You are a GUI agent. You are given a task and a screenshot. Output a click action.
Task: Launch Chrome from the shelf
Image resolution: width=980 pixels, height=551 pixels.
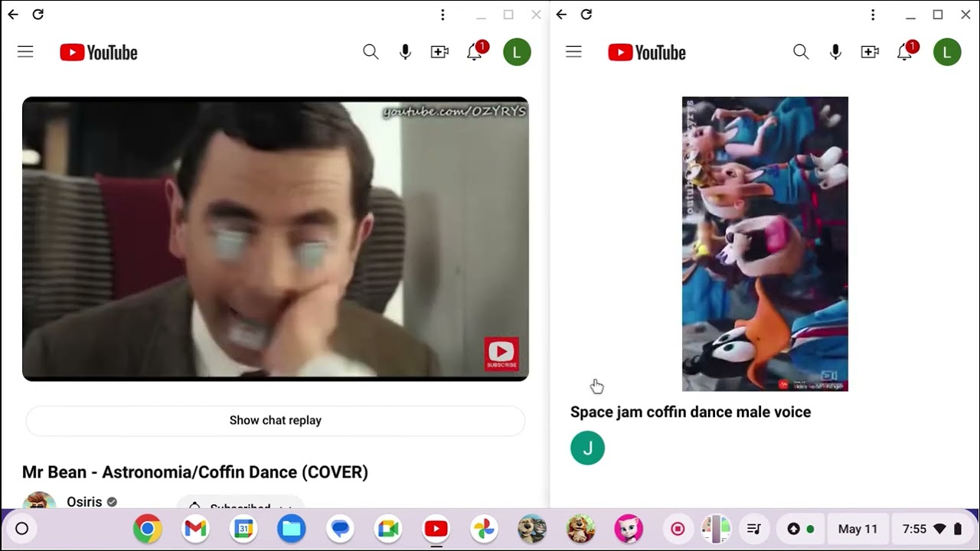point(148,529)
